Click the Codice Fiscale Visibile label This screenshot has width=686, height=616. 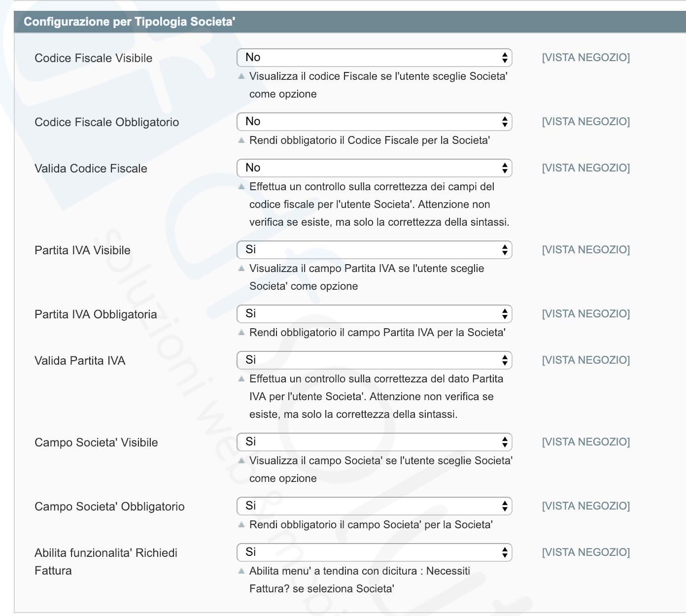click(x=94, y=58)
